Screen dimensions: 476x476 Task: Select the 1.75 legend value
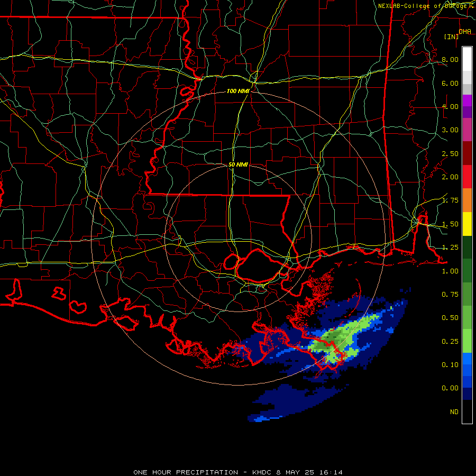[x=450, y=200]
